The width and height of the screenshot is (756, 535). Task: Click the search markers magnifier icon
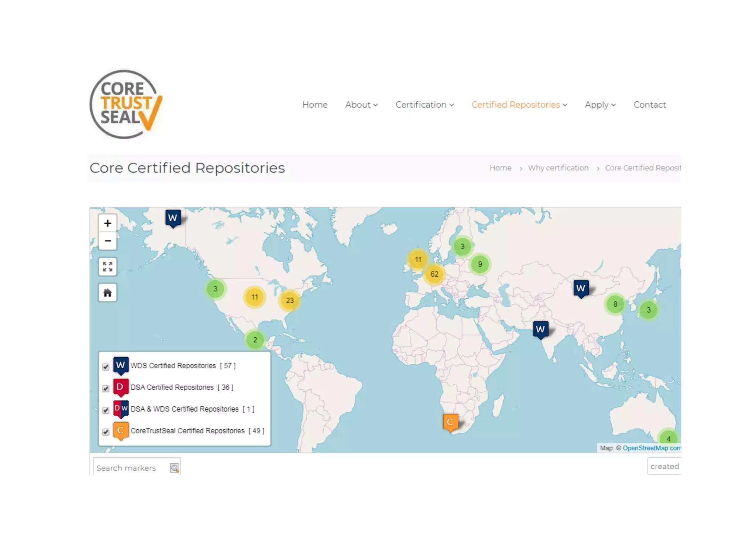click(174, 468)
